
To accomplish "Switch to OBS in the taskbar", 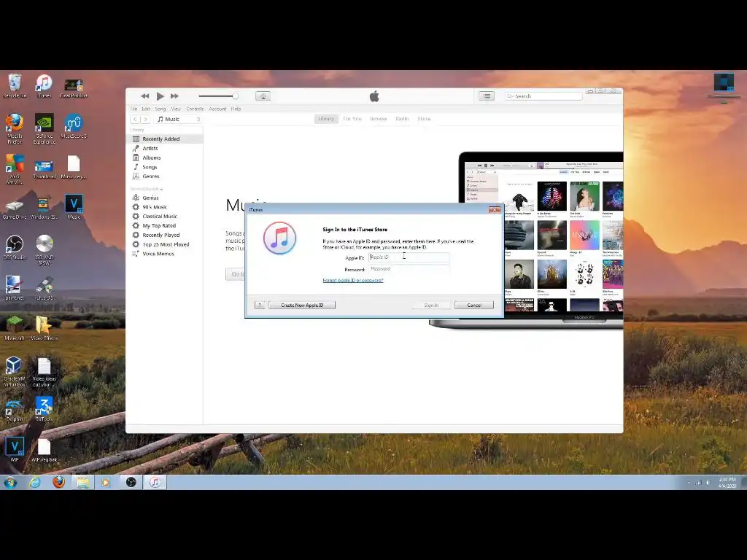I will (131, 483).
